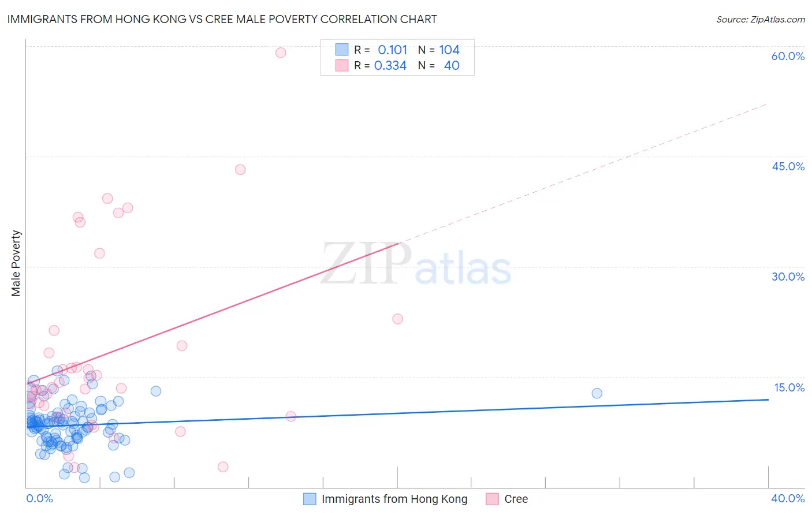This screenshot has width=812, height=515.
Task: Select the Immigrants from Hong Kong legend label
Action: [x=394, y=499]
